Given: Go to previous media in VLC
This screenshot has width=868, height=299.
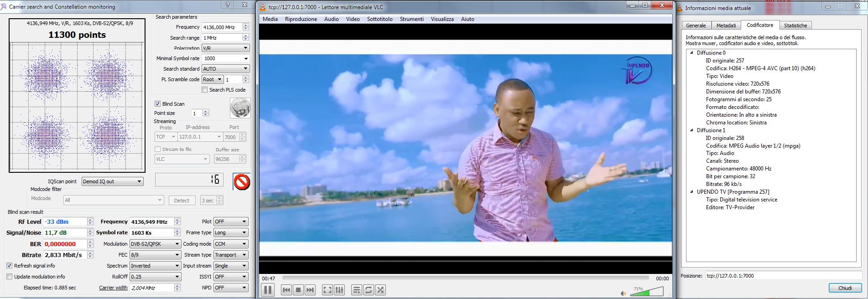Looking at the screenshot, I should 286,290.
